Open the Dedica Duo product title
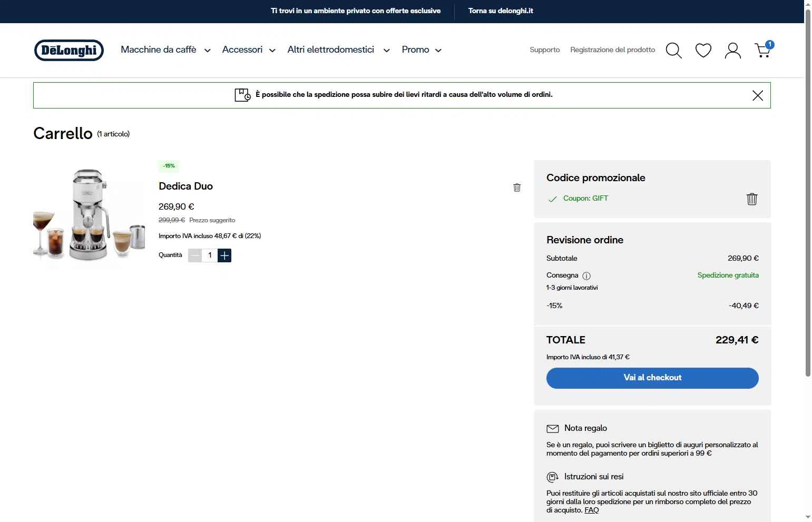The width and height of the screenshot is (812, 522). pyautogui.click(x=185, y=186)
